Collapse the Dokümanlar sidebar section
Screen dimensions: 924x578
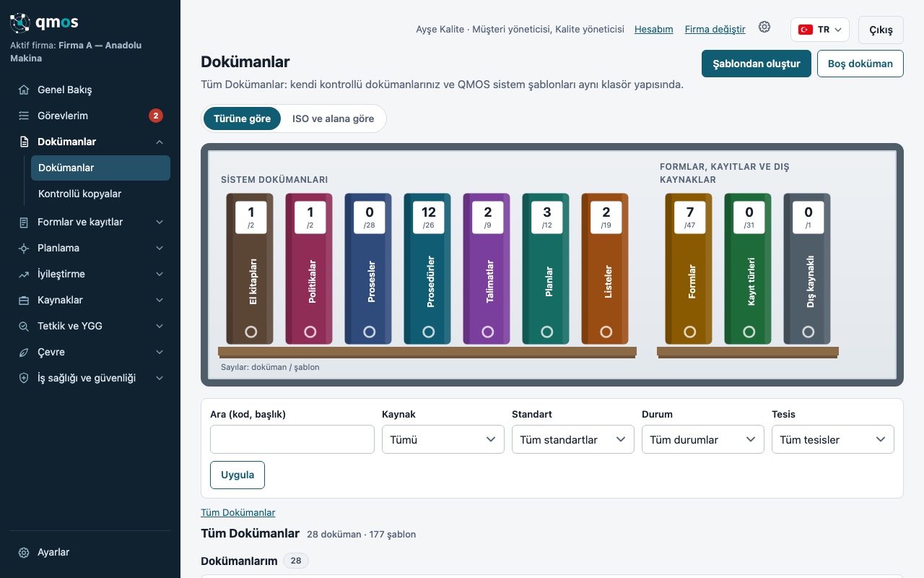(160, 142)
